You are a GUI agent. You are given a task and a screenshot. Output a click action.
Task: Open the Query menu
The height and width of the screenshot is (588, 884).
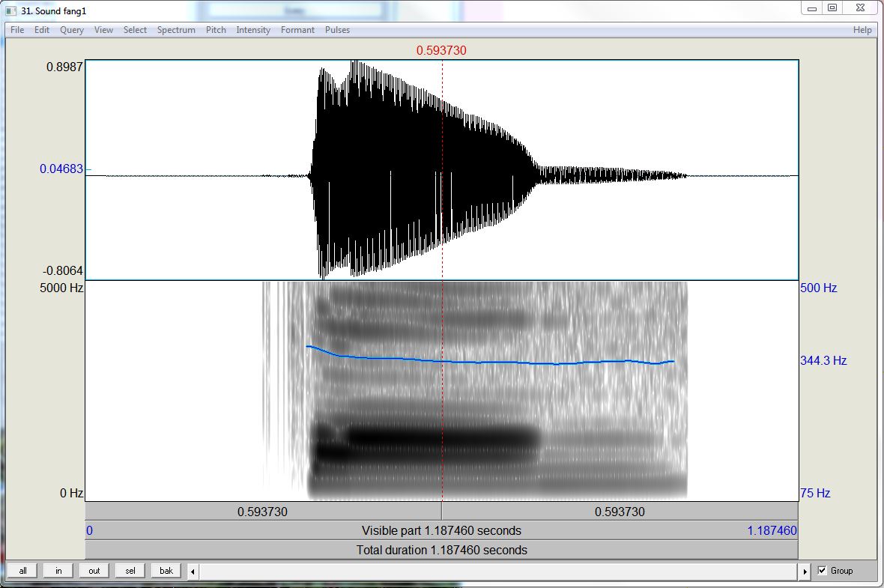72,30
